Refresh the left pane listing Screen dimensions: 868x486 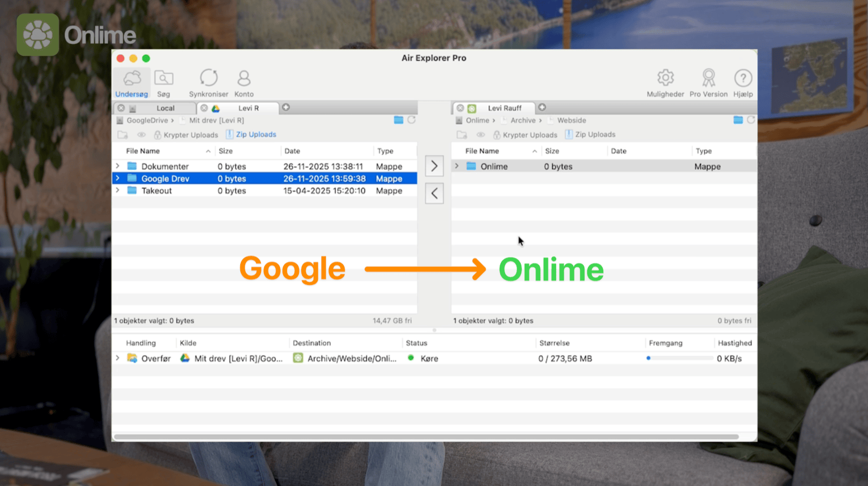coord(411,120)
